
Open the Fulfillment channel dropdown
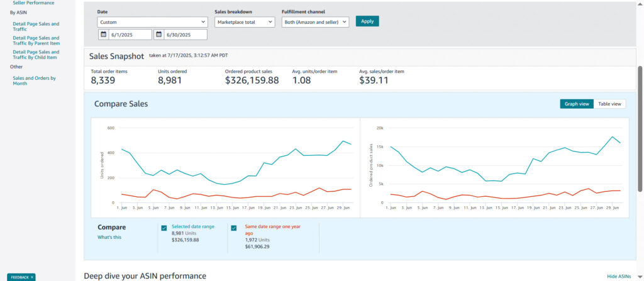coord(315,22)
